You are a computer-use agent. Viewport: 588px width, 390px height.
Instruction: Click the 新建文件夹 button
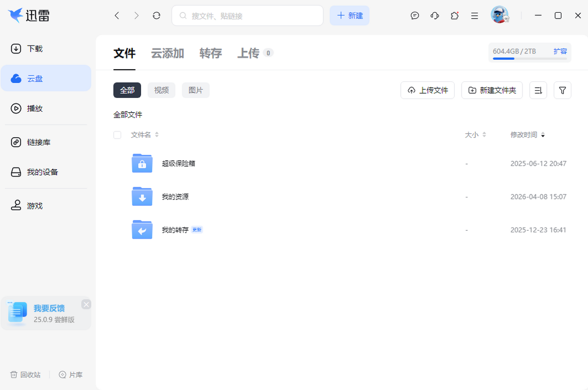492,90
